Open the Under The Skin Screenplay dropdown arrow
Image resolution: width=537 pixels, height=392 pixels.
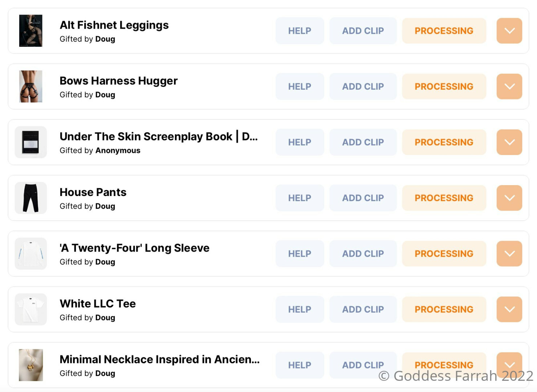click(509, 142)
